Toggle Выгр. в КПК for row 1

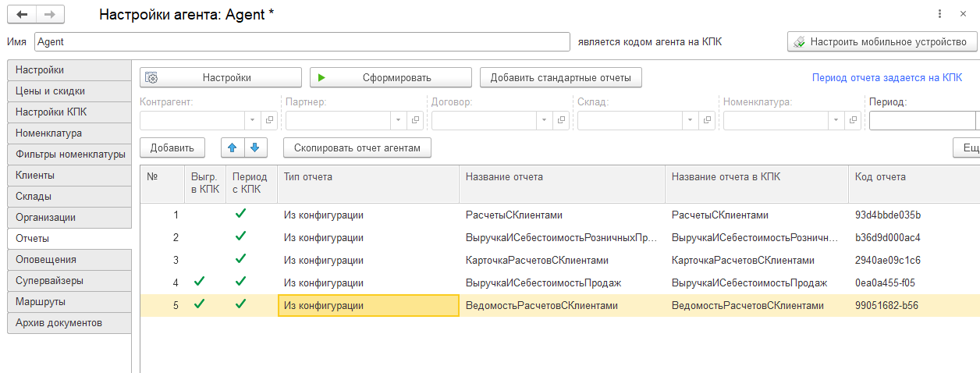[204, 214]
